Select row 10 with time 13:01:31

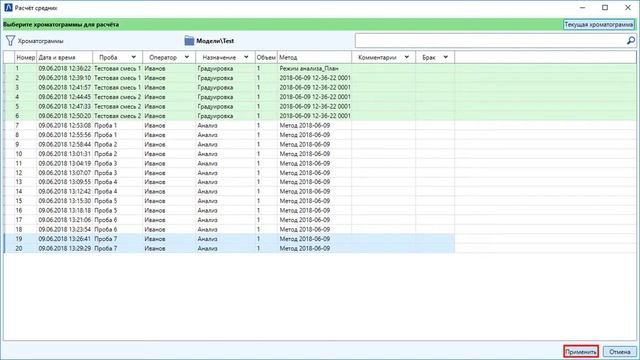coord(229,154)
